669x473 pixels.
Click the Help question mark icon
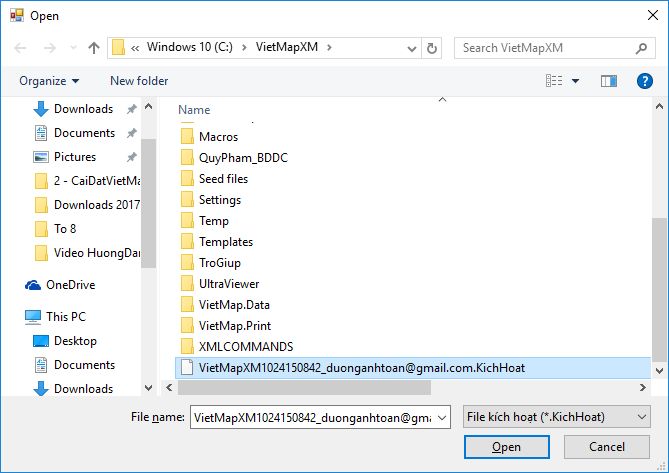click(x=645, y=81)
